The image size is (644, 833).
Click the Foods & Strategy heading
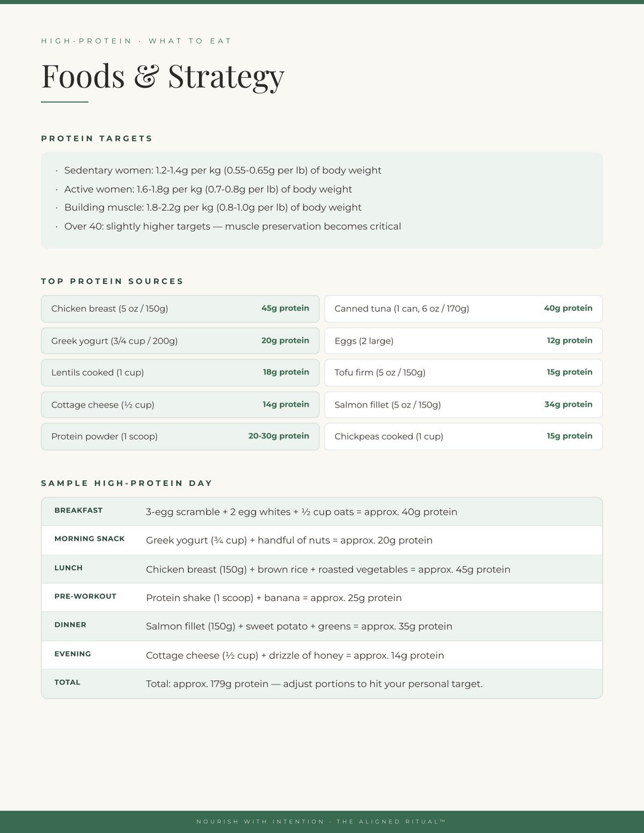[163, 76]
